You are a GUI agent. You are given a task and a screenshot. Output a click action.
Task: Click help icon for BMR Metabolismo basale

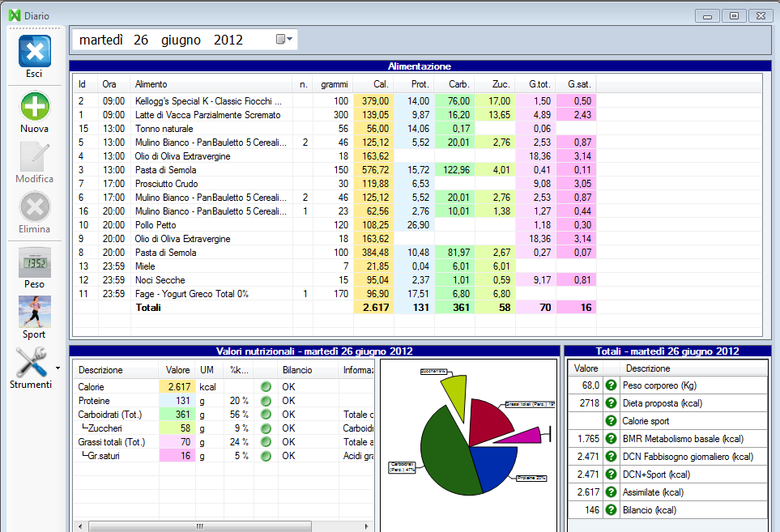coord(611,439)
